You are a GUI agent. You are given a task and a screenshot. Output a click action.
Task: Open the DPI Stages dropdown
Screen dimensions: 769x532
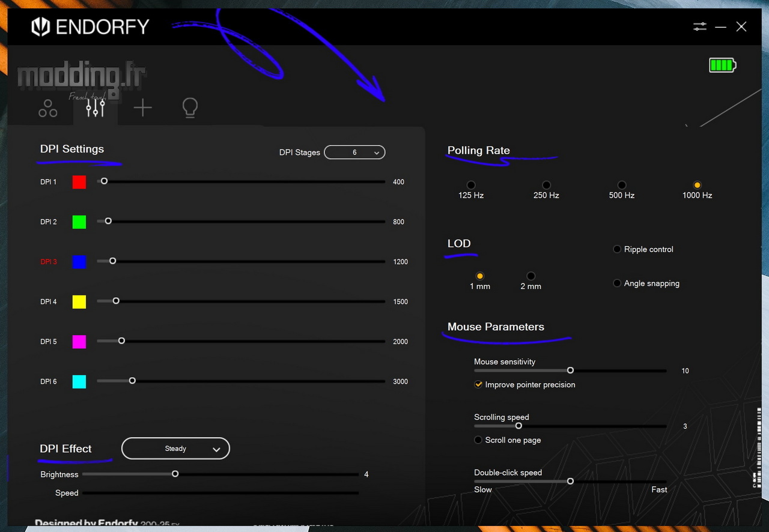tap(354, 153)
